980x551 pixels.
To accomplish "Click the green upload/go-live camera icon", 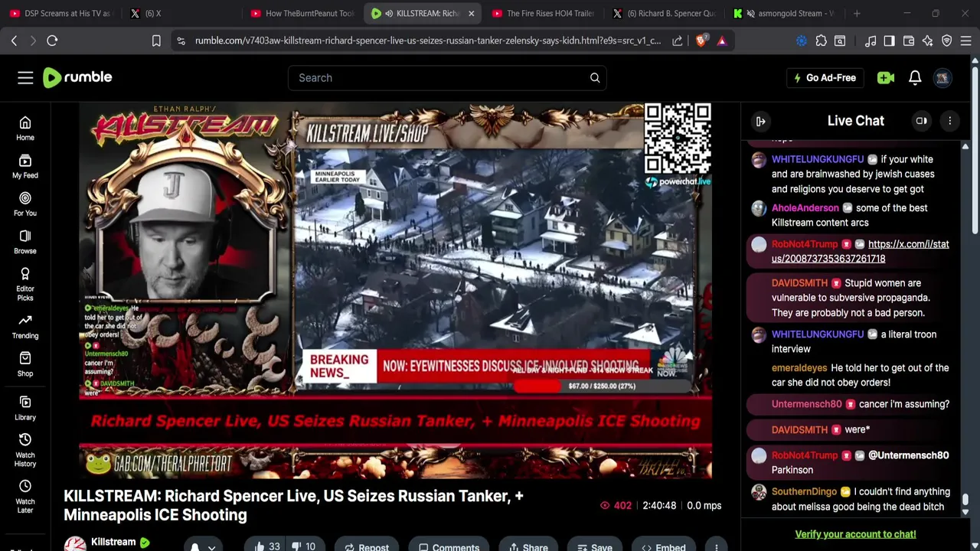I will click(x=886, y=77).
